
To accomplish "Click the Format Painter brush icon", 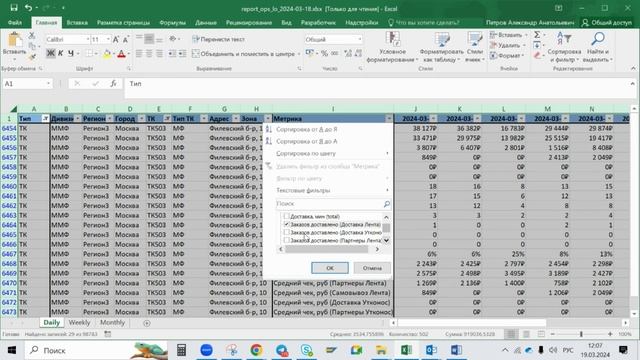I will (32, 57).
